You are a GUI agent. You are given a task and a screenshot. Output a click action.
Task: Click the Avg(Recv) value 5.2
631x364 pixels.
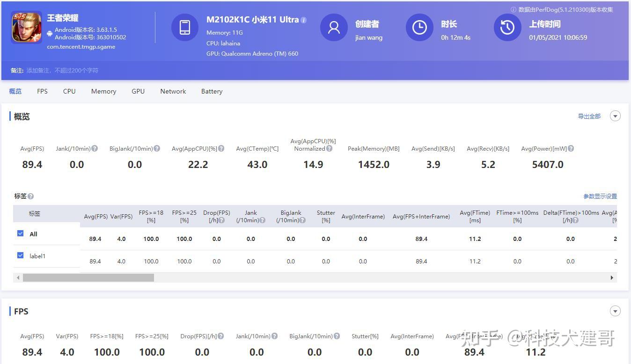tap(488, 164)
